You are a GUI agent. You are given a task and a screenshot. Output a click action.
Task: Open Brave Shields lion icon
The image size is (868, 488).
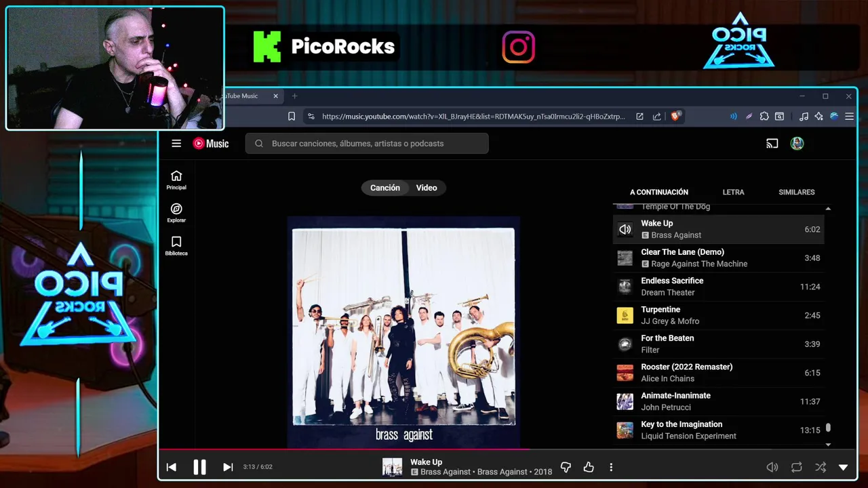tap(675, 117)
